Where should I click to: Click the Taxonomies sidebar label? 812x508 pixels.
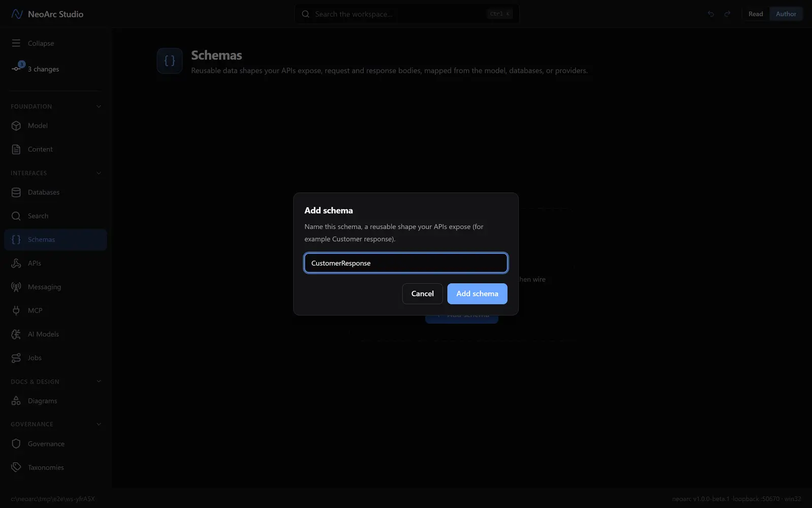click(x=46, y=467)
